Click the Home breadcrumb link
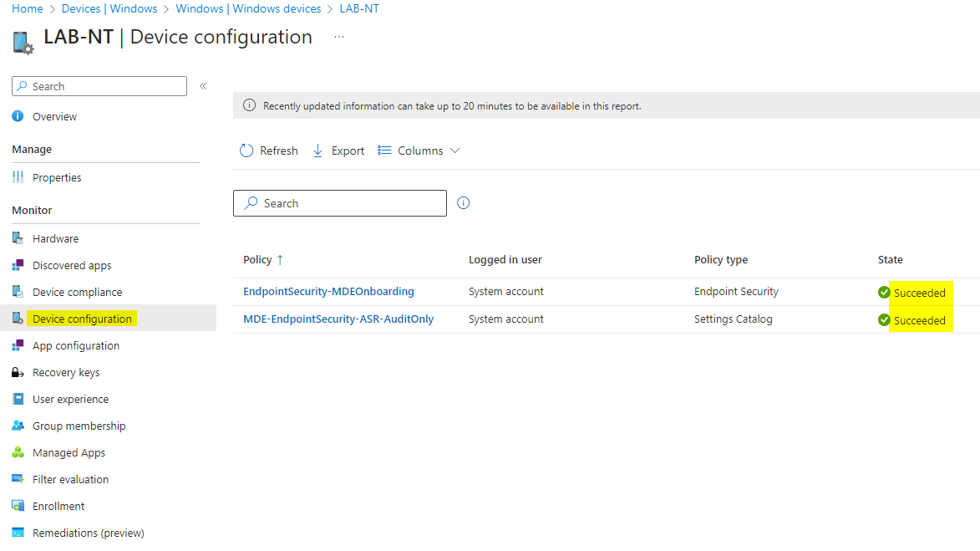This screenshot has width=980, height=551. tap(27, 8)
